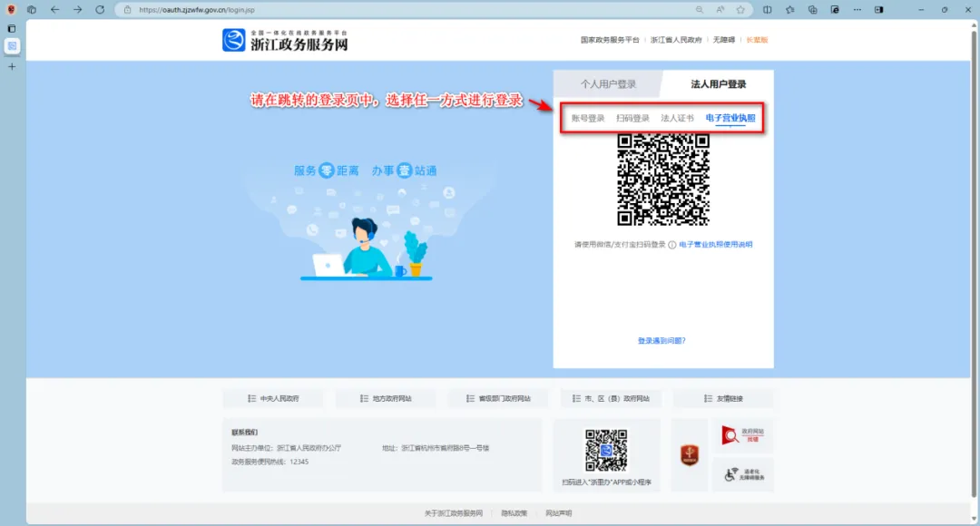Select the 电子营业执照 login tab
980x526 pixels.
730,118
